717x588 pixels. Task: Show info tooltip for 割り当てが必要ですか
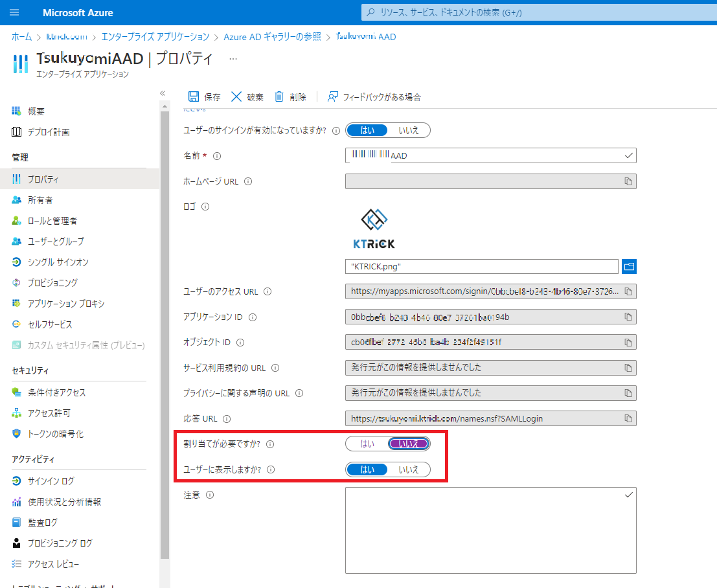point(270,444)
